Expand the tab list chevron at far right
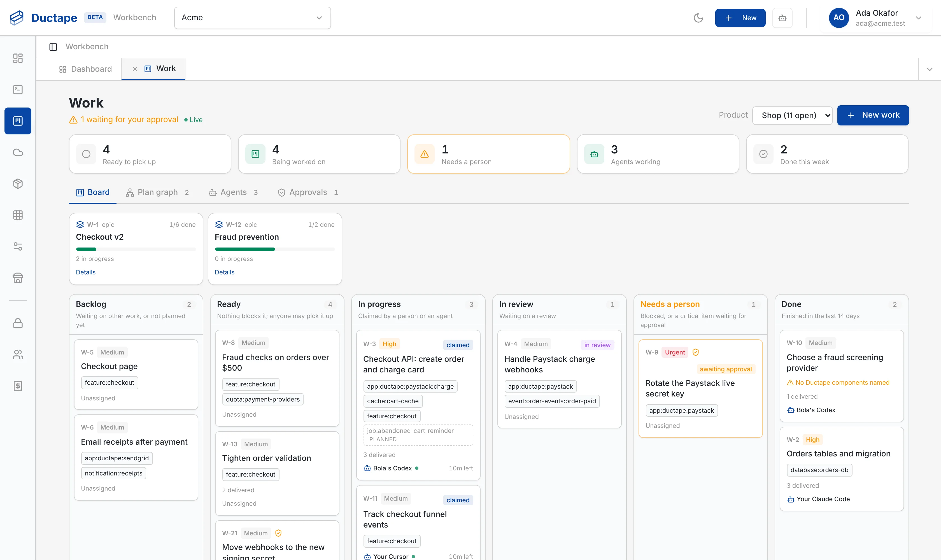 [x=929, y=69]
